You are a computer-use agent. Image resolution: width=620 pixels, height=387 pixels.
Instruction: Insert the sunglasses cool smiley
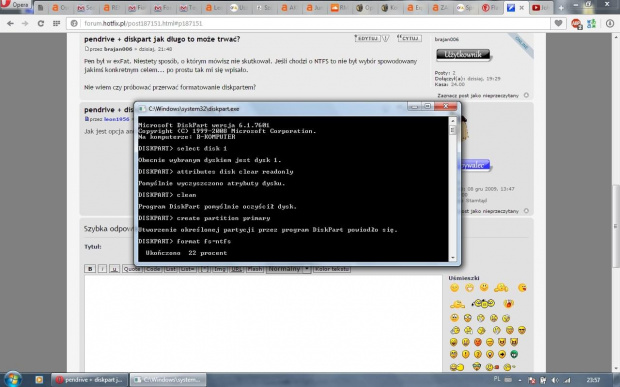(x=522, y=330)
